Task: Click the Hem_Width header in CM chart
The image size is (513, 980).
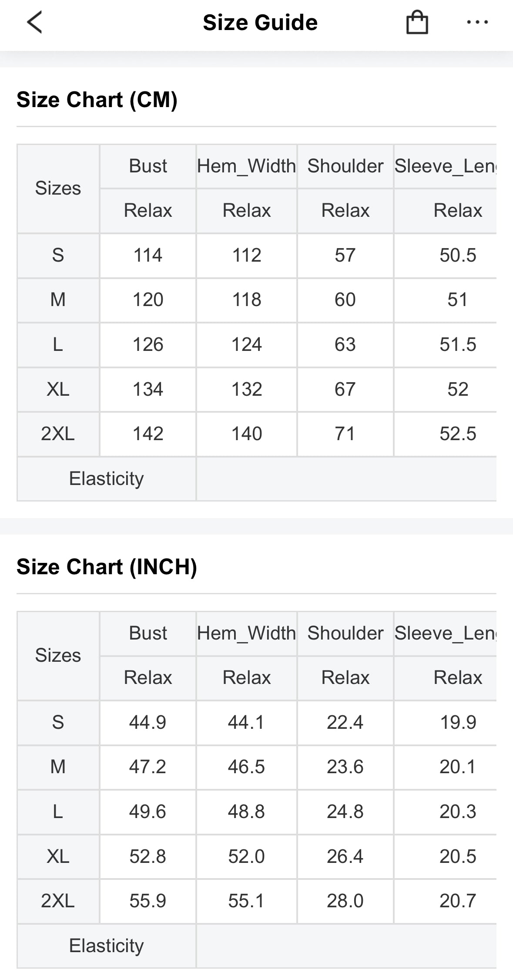Action: coord(246,166)
